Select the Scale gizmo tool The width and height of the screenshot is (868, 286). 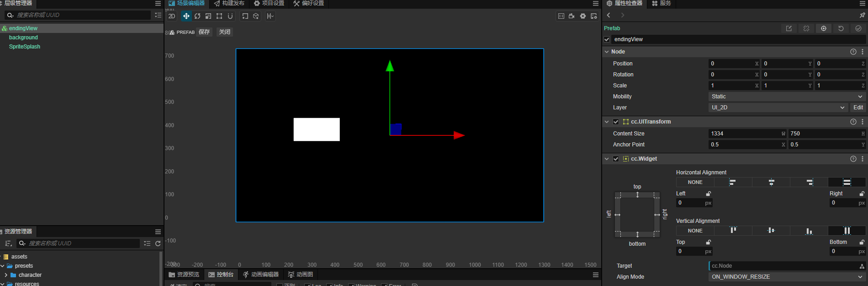(208, 16)
